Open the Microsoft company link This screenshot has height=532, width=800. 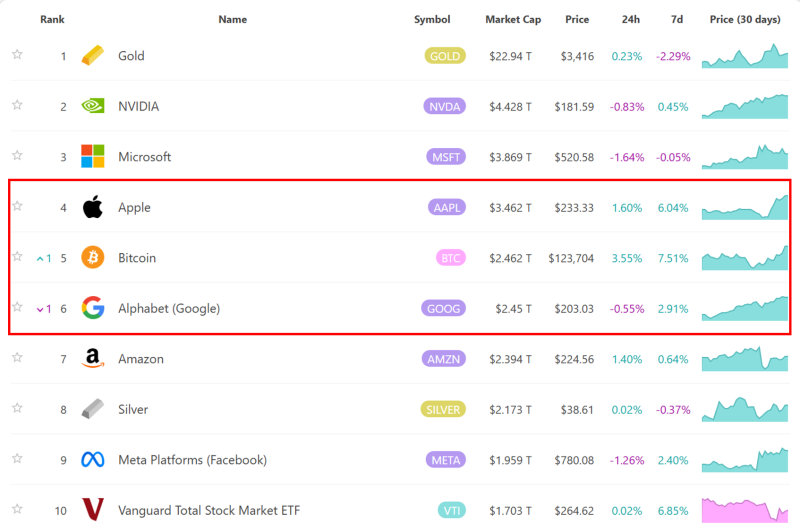pyautogui.click(x=144, y=157)
